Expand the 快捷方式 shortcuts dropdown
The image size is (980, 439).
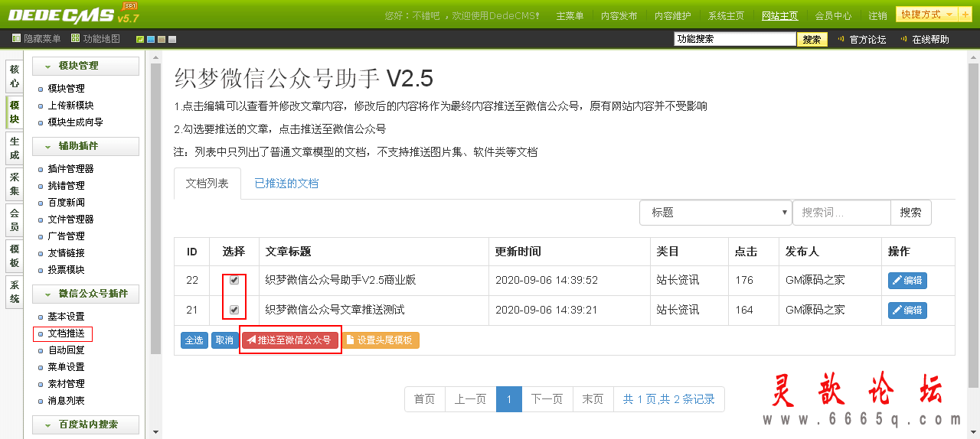pyautogui.click(x=926, y=15)
